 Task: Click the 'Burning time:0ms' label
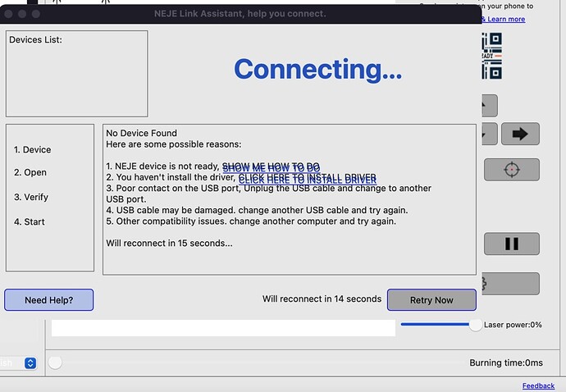tap(506, 362)
